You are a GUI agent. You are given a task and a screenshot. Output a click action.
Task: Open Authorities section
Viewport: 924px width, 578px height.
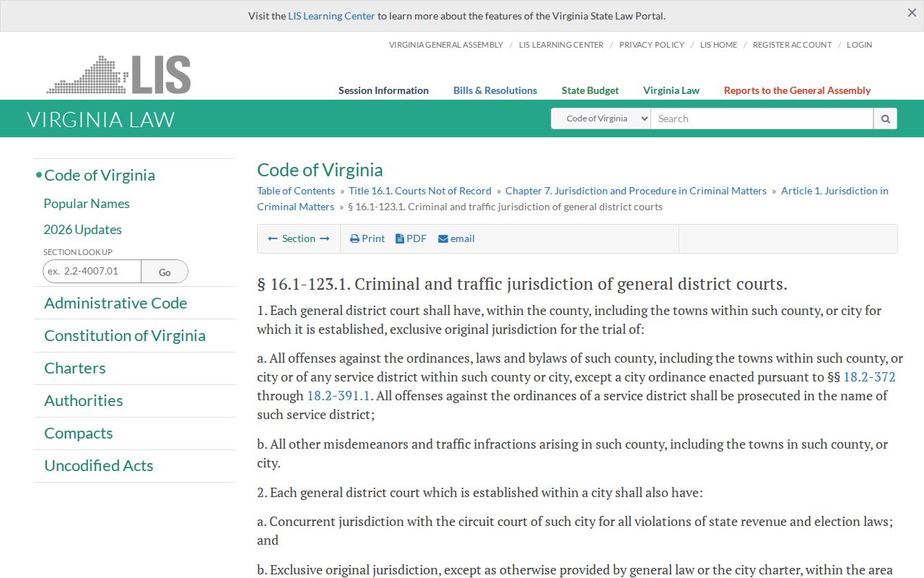point(84,400)
